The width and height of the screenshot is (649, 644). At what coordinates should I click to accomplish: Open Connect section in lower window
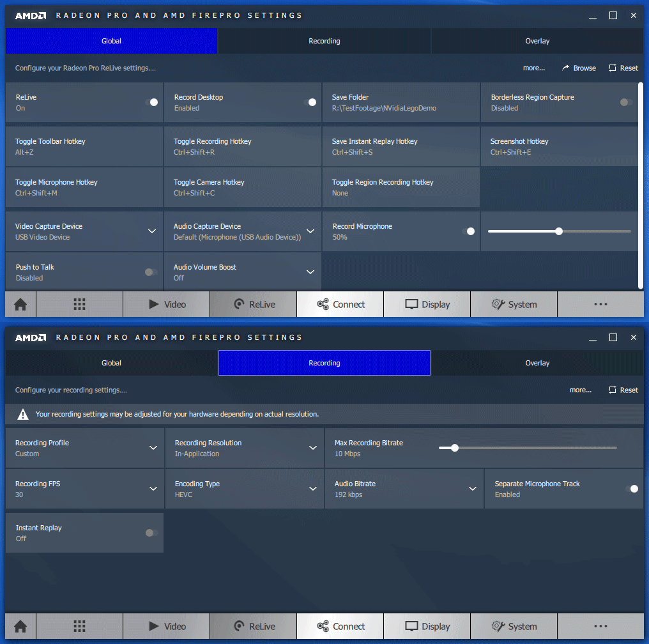click(340, 626)
